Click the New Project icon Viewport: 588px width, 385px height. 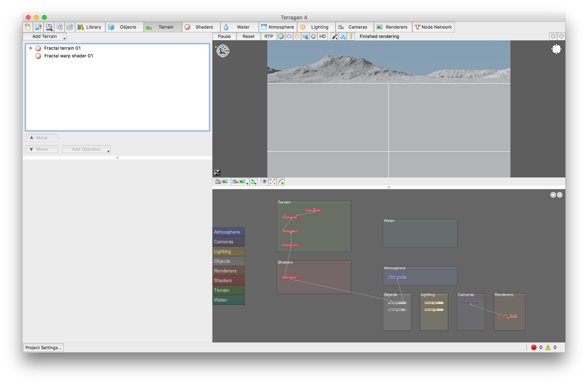[x=28, y=27]
